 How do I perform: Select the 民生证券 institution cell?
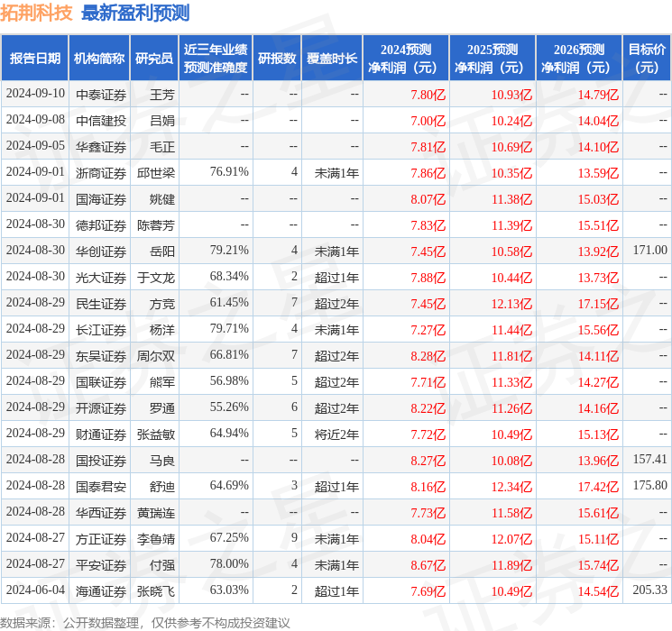[101, 304]
